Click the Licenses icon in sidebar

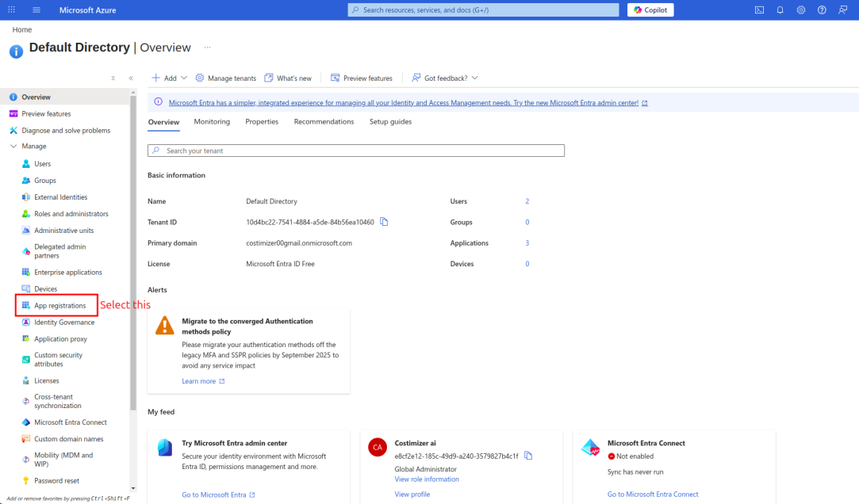tap(25, 380)
